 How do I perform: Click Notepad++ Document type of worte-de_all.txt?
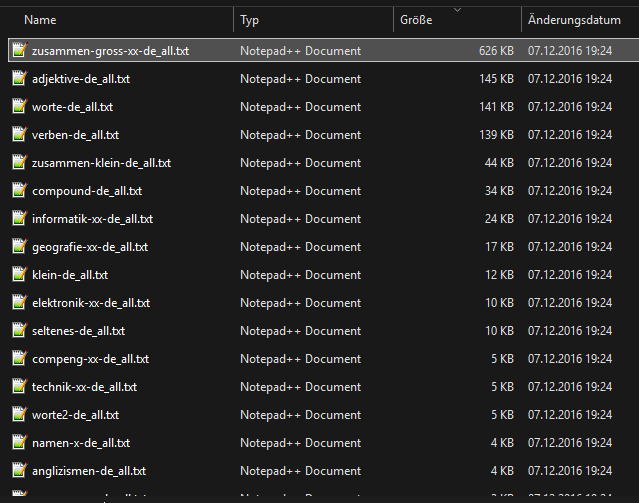pyautogui.click(x=300, y=107)
